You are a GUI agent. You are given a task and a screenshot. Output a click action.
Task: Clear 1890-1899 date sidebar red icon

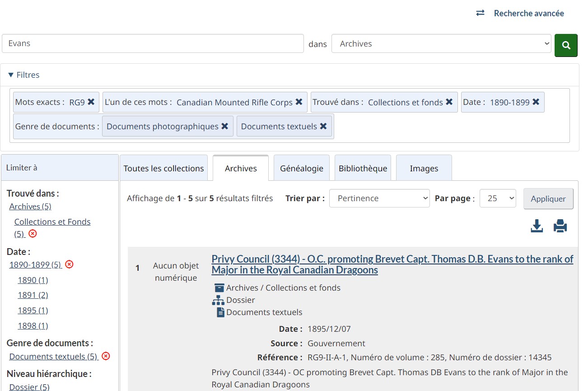tap(69, 264)
